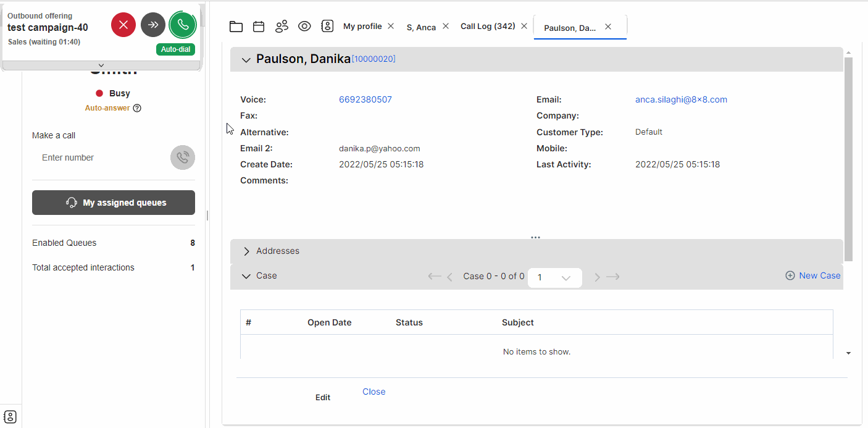Collapse the Case section
868x428 pixels.
(x=246, y=276)
